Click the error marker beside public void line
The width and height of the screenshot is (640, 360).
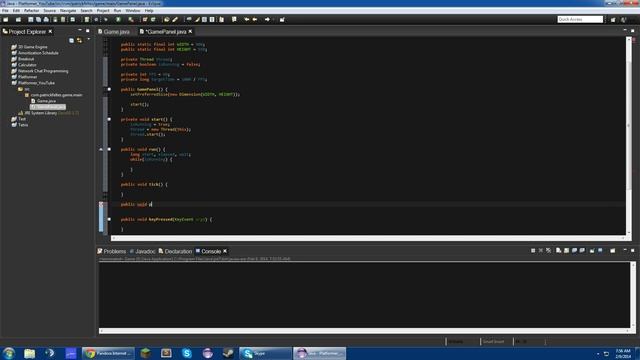pos(101,204)
